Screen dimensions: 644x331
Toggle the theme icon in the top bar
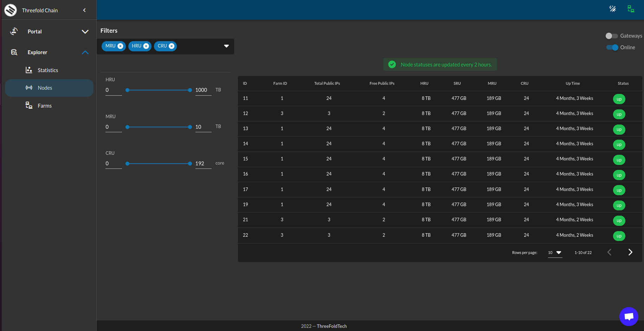coord(613,9)
